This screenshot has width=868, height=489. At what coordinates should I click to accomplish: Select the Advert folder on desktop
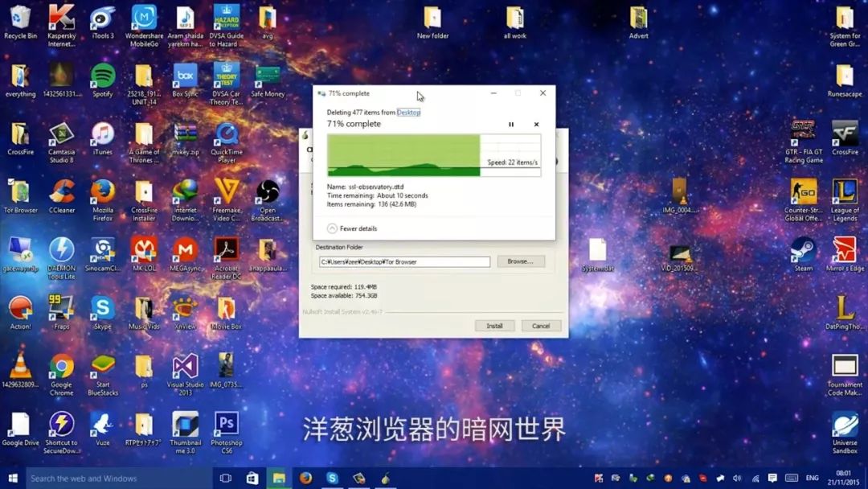[x=638, y=23]
